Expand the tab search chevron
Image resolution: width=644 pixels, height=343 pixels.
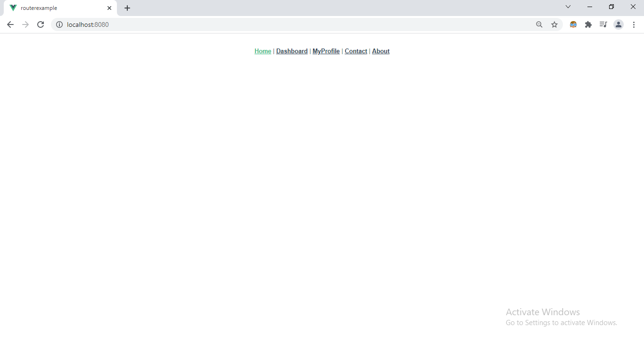[x=568, y=7]
